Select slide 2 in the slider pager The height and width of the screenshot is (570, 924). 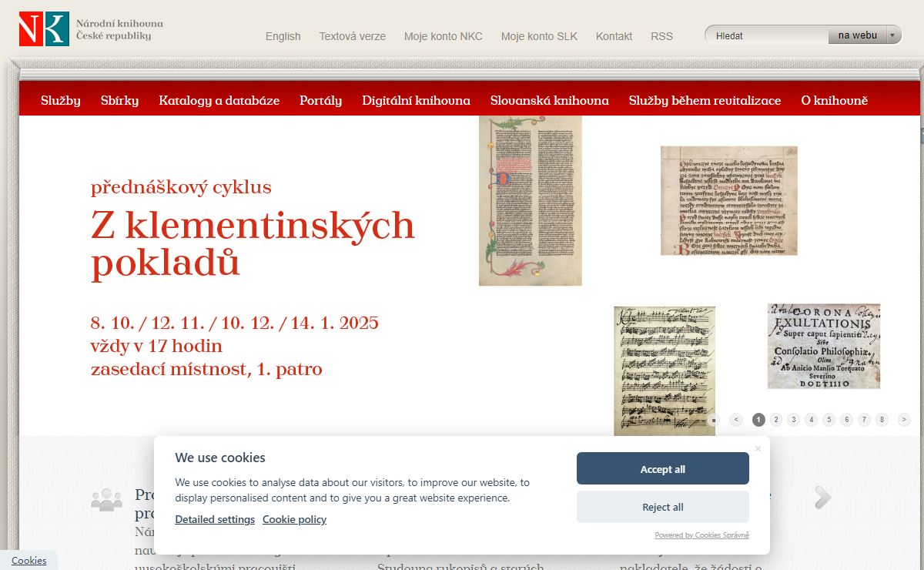tap(776, 420)
